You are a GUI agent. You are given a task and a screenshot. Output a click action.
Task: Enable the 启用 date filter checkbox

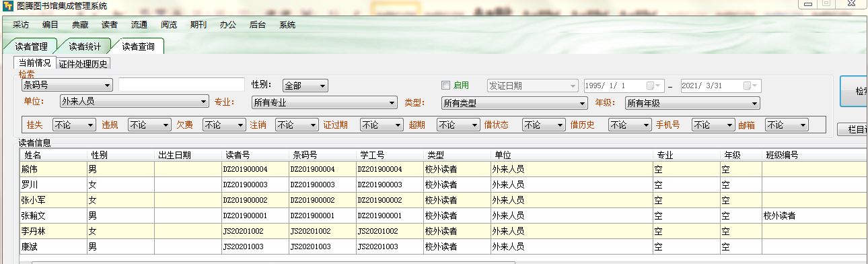[x=445, y=86]
